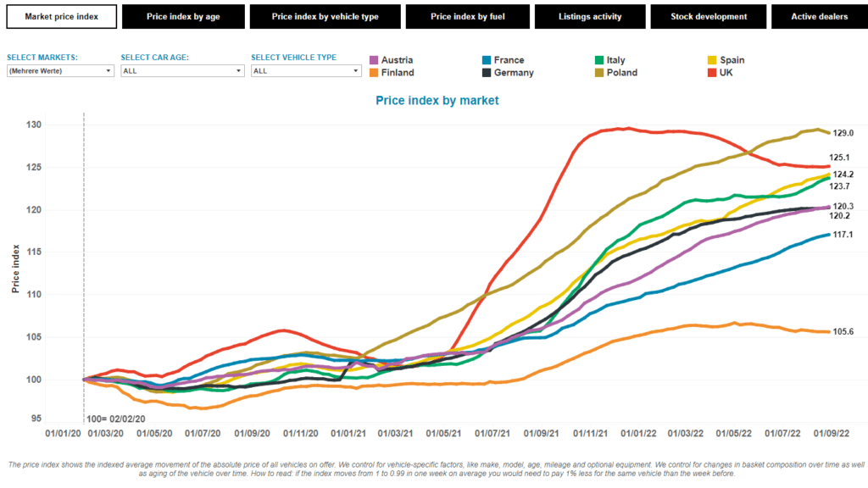Switch to Price index by age tab

183,16
